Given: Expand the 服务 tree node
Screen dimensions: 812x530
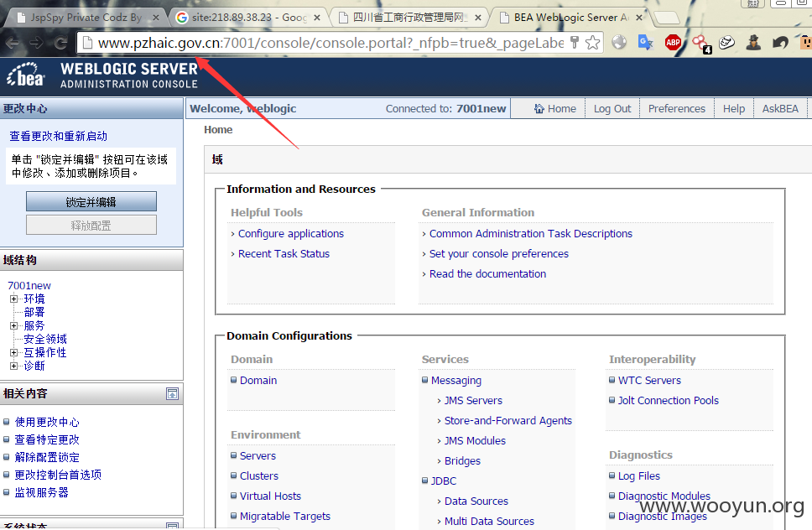Looking at the screenshot, I should [13, 325].
